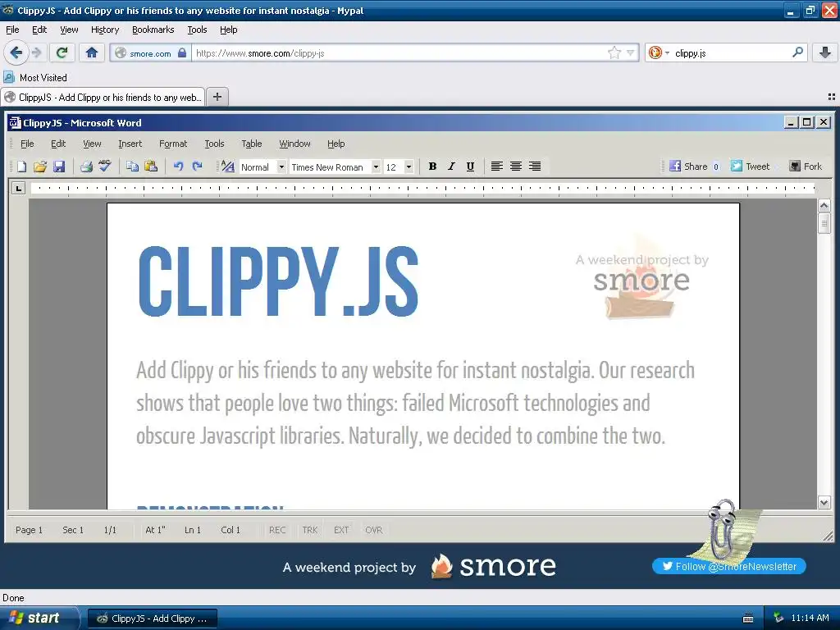Open the Windows start button
Viewport: 840px width, 630px height.
(x=38, y=618)
